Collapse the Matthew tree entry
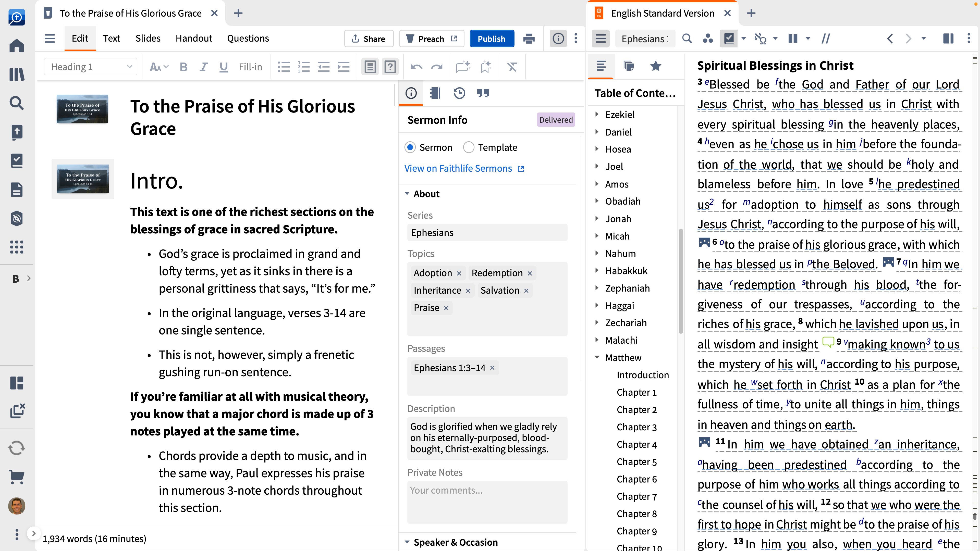 (597, 357)
